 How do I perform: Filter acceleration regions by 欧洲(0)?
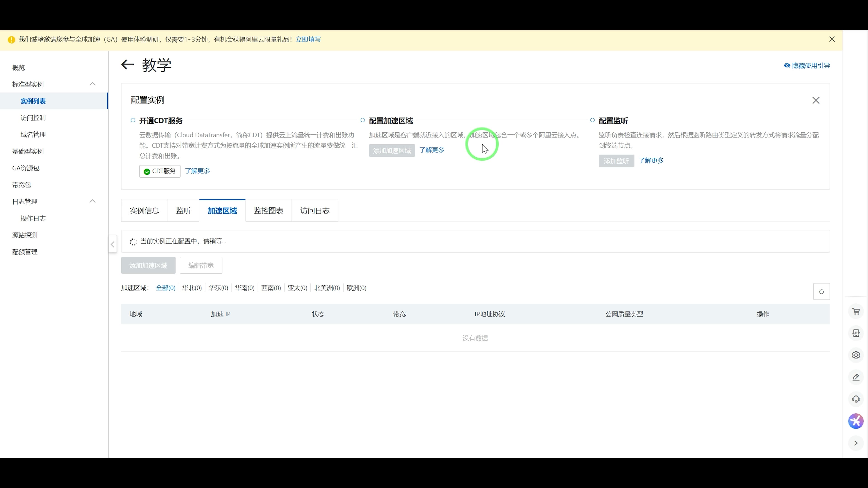click(x=356, y=288)
